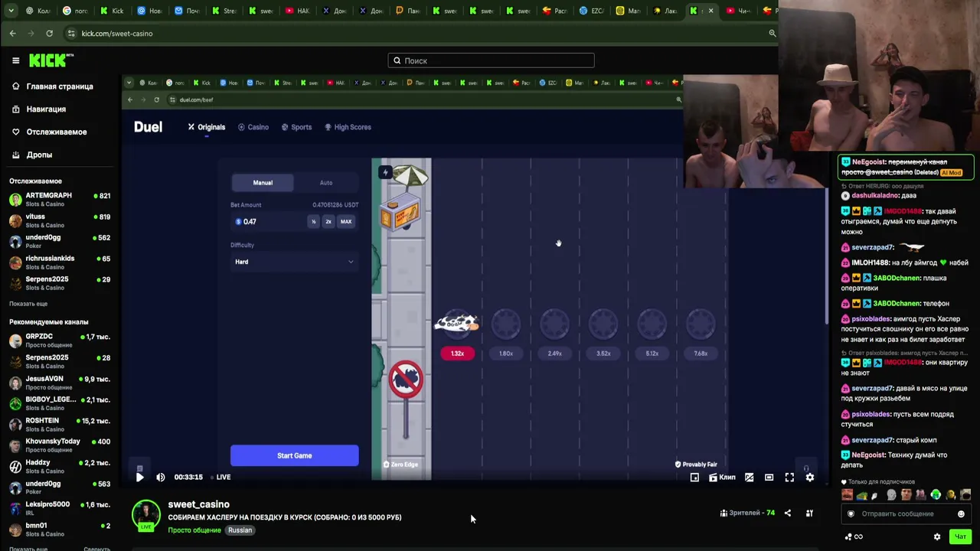Open the Leksipro5000 recommended channel
Screen dimensions: 980x551
point(60,508)
